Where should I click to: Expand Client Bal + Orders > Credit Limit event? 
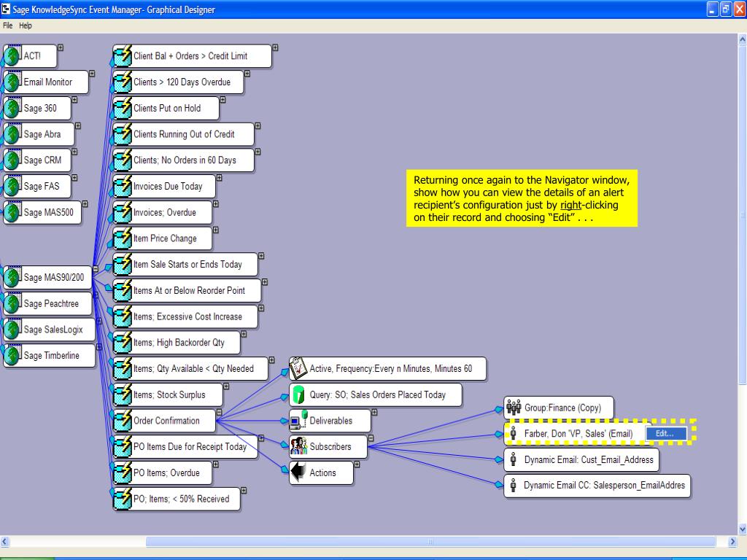(275, 47)
